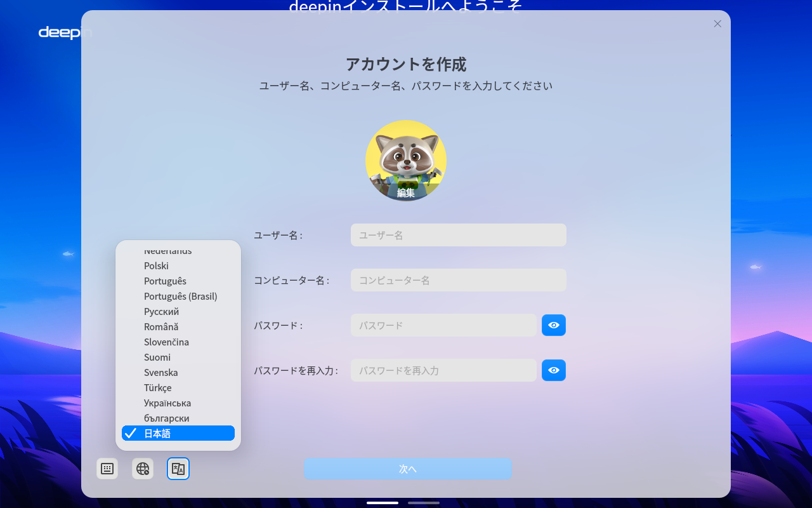Choose Русский language
Viewport: 812px width, 508px height.
click(x=178, y=311)
